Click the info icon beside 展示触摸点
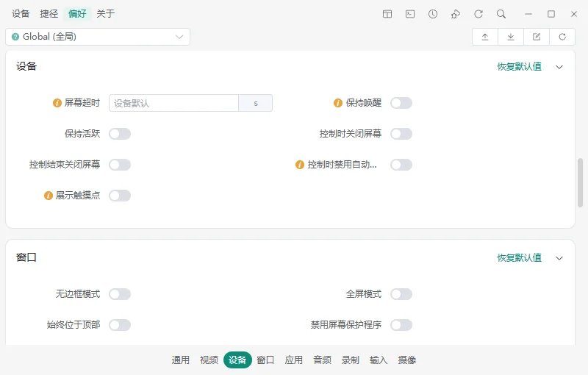This screenshot has height=375, width=588. [49, 196]
